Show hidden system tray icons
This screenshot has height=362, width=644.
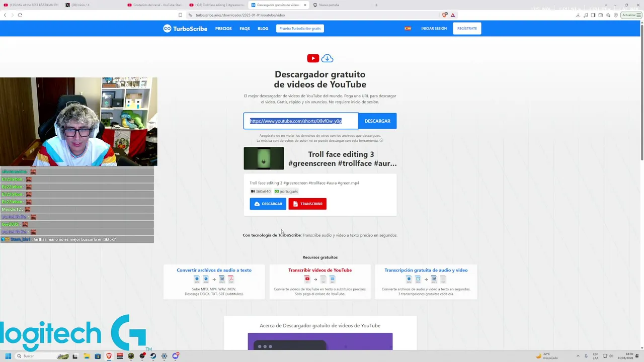point(578,356)
